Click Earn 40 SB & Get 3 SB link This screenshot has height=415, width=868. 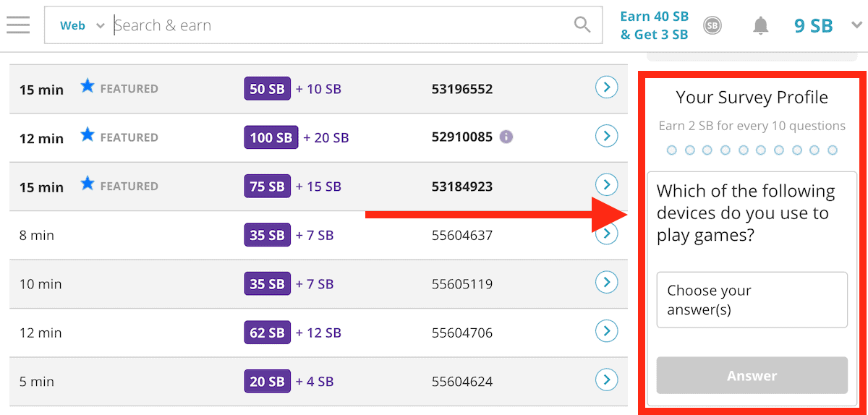(x=654, y=25)
